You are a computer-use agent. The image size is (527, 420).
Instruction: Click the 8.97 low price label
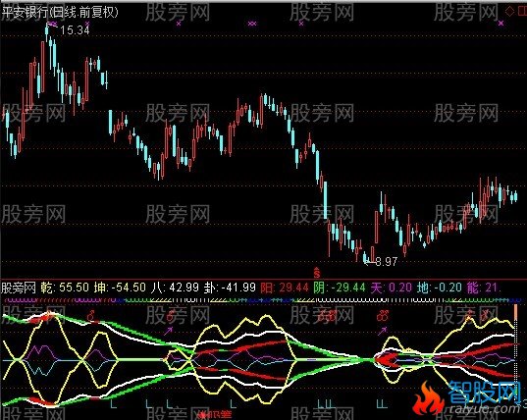[x=387, y=261]
